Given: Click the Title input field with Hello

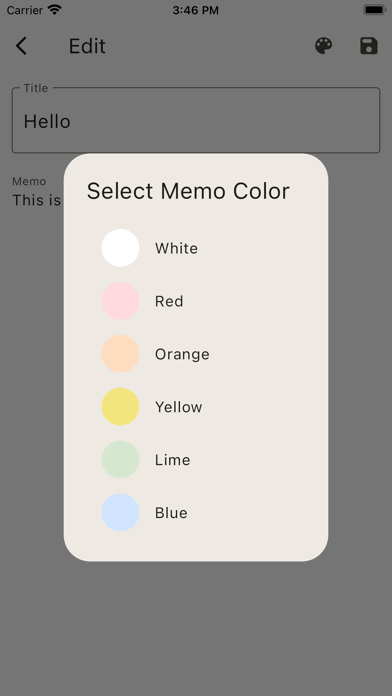Looking at the screenshot, I should pos(196,120).
